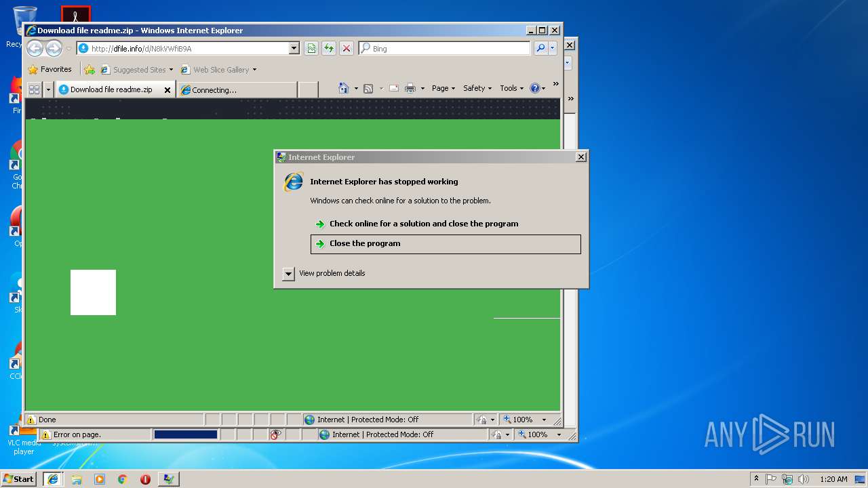Open recent pages dropdown next to Forward
Screen dimensions: 868x488
click(68, 49)
